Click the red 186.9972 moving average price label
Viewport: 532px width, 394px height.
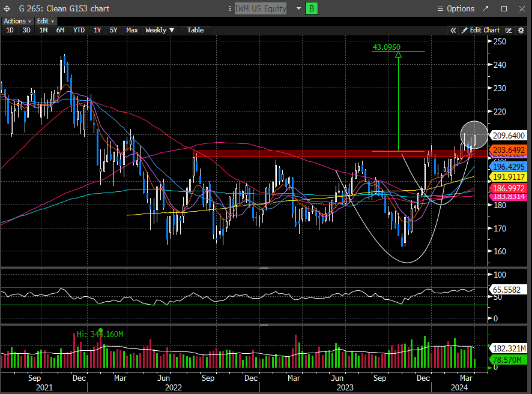(510, 188)
